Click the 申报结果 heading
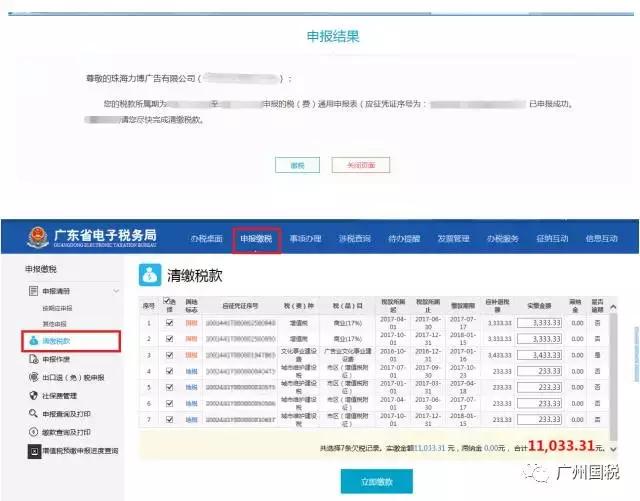The height and width of the screenshot is (501, 640). pyautogui.click(x=333, y=36)
